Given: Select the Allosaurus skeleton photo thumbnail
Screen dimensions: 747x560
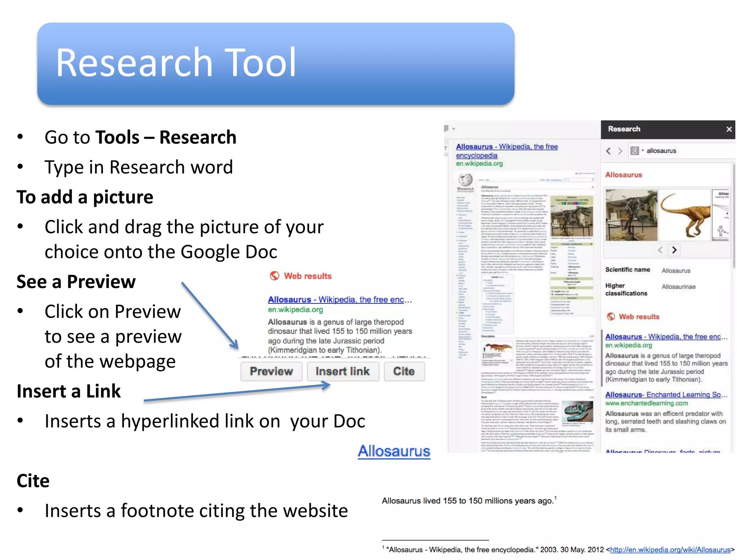Looking at the screenshot, I should coord(631,215).
